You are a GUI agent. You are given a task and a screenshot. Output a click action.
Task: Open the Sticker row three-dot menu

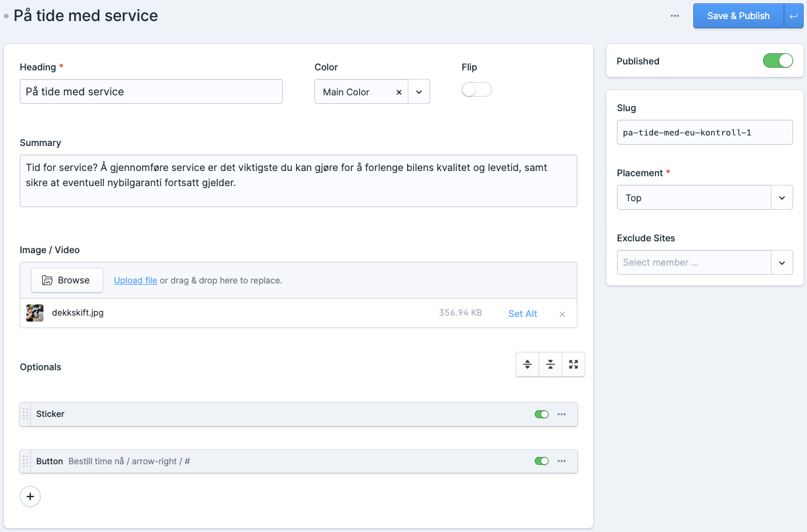[562, 414]
